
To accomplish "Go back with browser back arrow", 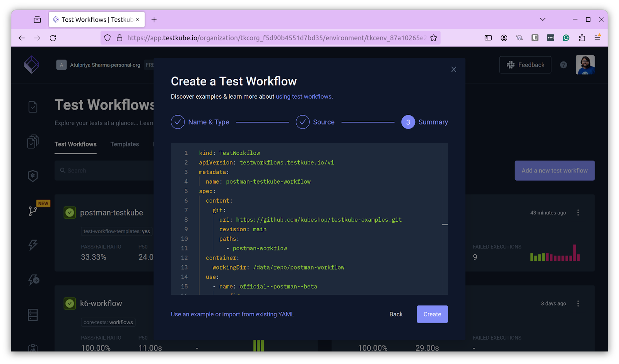I will click(22, 38).
